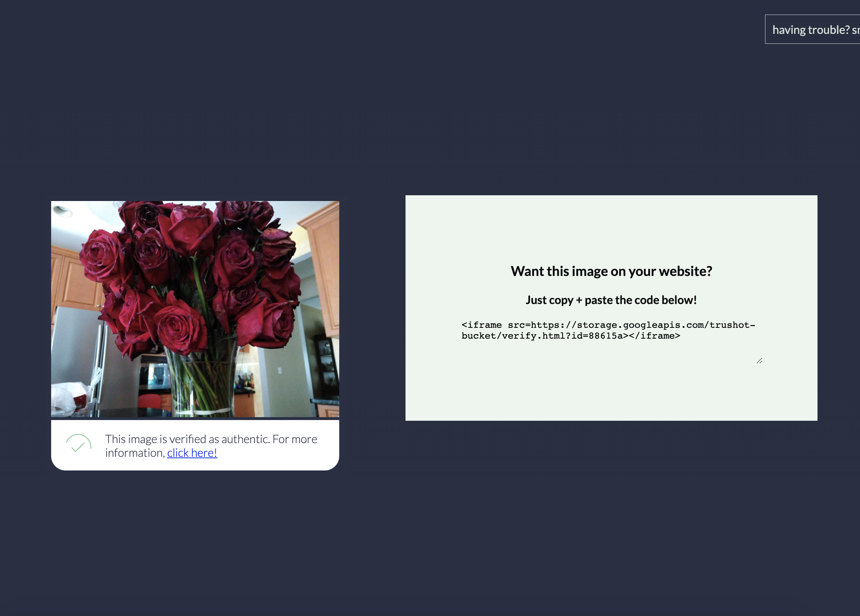The height and width of the screenshot is (616, 860).
Task: Click the '<iframe' opening tag text
Action: coord(481,325)
